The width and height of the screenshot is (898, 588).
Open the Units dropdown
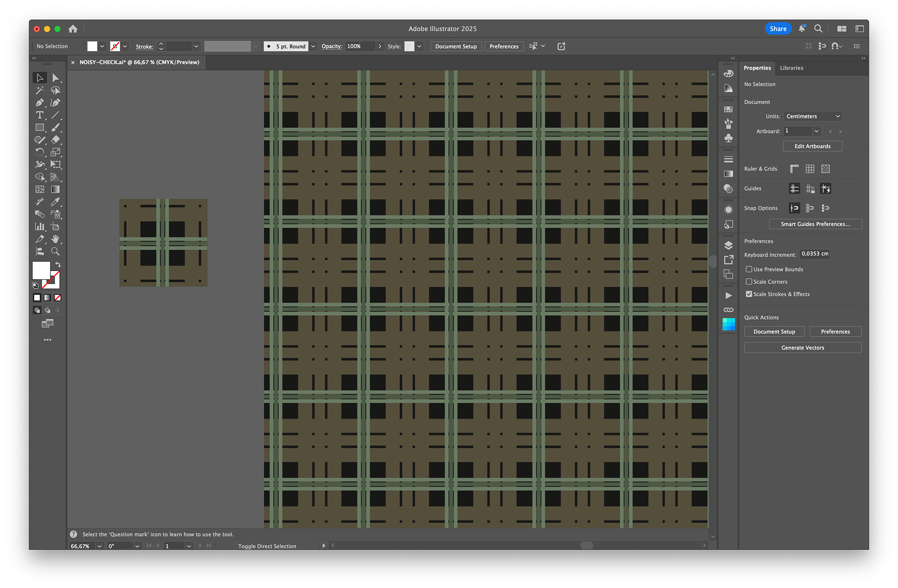(x=813, y=116)
